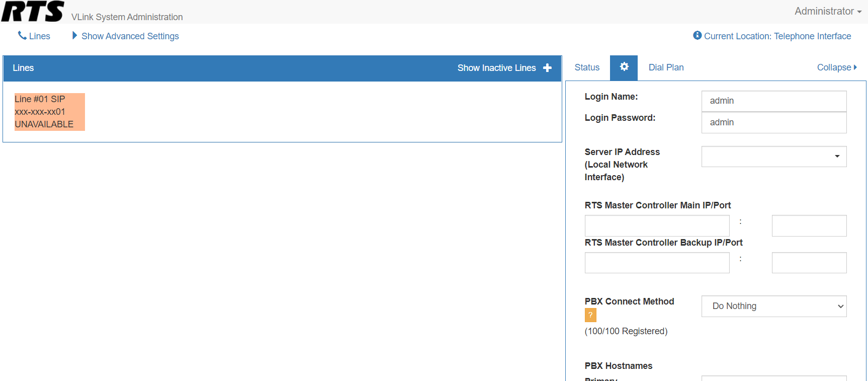Click the Current Location info icon

tap(697, 35)
